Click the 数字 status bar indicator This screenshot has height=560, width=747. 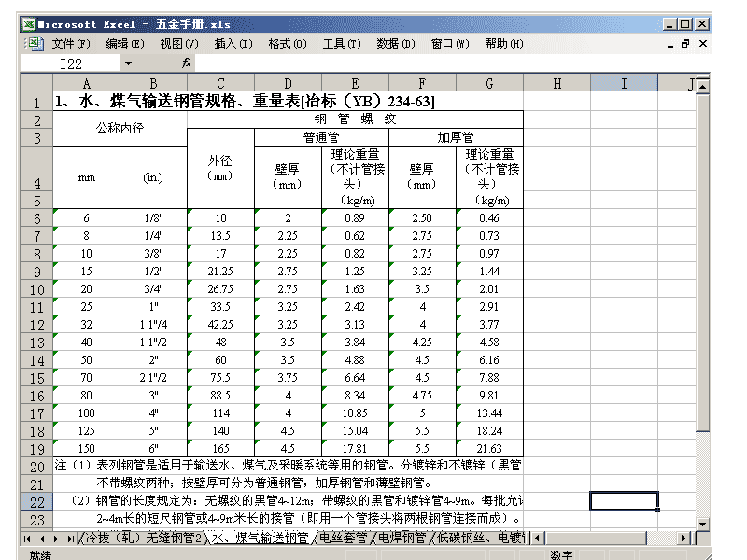[x=561, y=555]
